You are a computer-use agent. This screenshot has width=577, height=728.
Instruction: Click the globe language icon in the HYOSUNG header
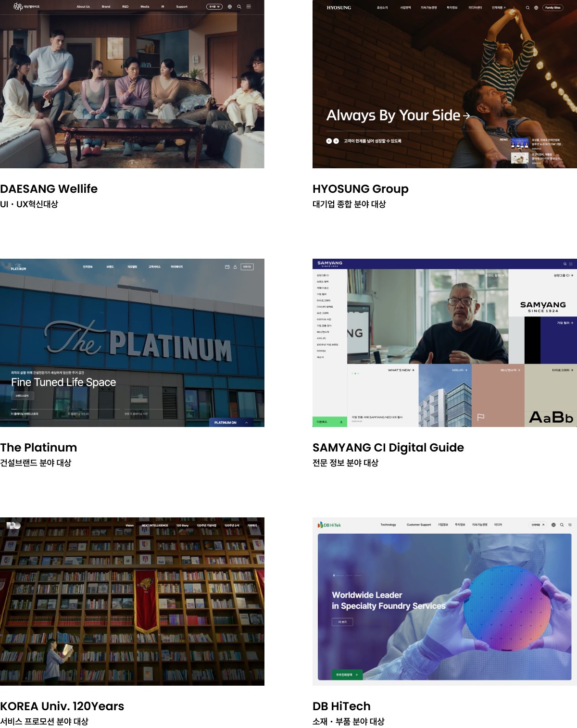(536, 8)
